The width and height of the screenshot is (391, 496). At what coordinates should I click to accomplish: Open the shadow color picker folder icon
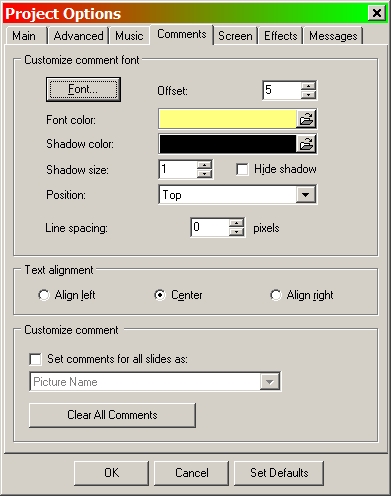(306, 144)
